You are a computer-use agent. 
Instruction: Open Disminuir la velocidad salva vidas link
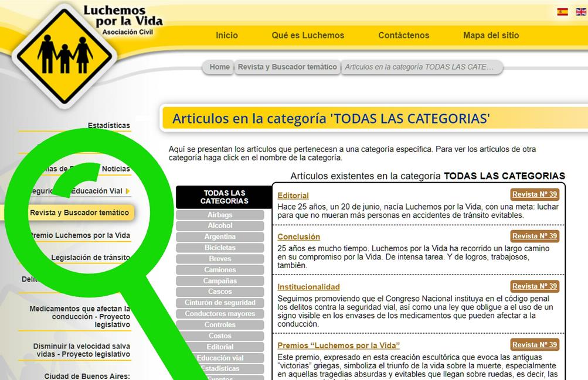point(81,350)
